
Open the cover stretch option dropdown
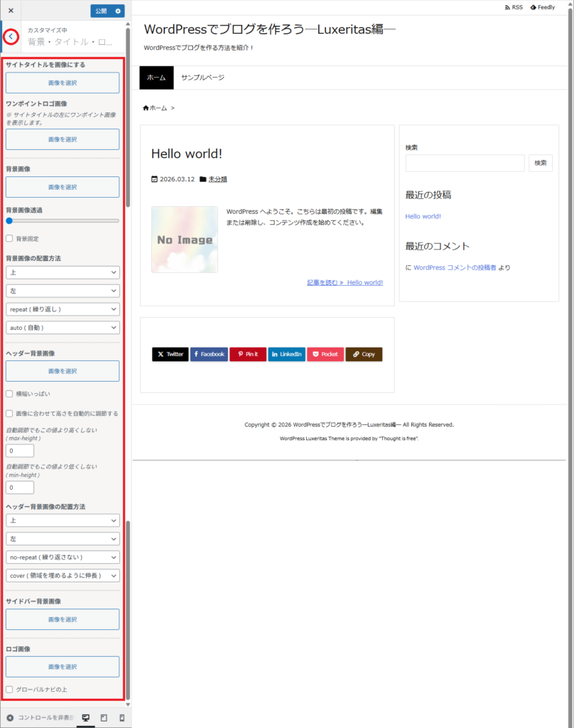(63, 575)
